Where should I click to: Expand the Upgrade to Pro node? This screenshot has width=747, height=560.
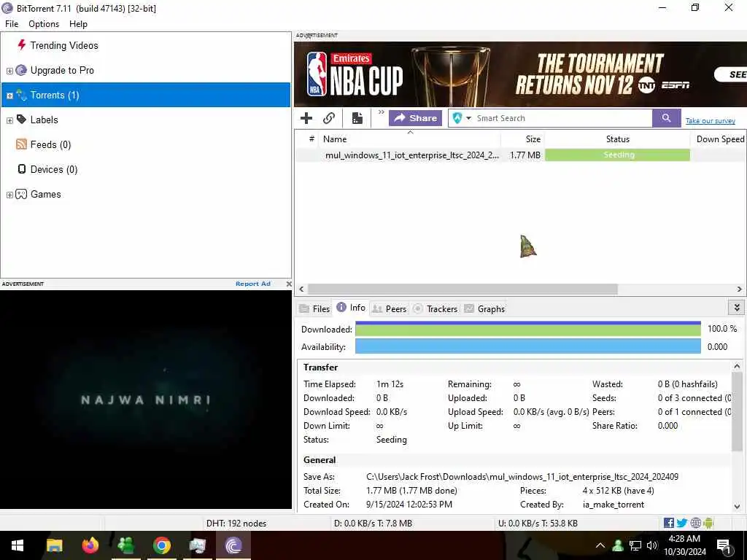tap(9, 71)
